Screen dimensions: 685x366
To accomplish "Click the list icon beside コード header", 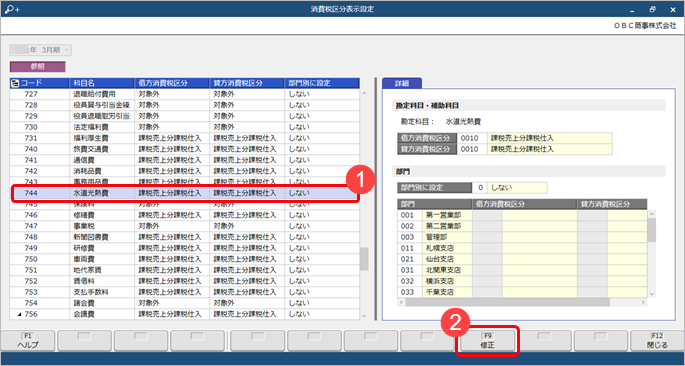I will (15, 83).
